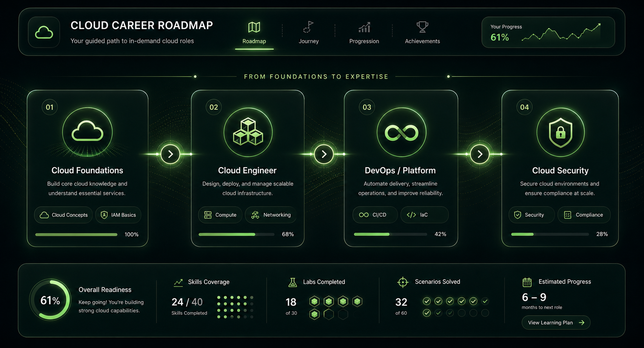The height and width of the screenshot is (348, 644).
Task: Click the 03 step number badge
Action: (x=367, y=107)
